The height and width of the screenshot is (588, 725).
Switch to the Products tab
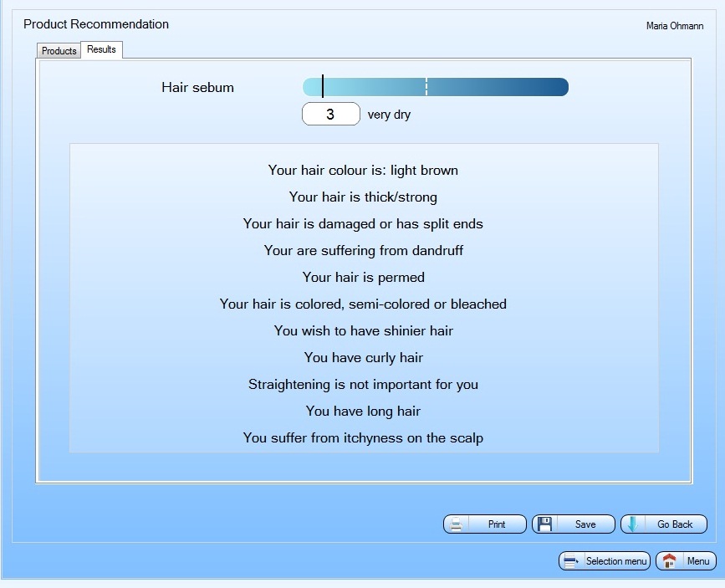(59, 50)
